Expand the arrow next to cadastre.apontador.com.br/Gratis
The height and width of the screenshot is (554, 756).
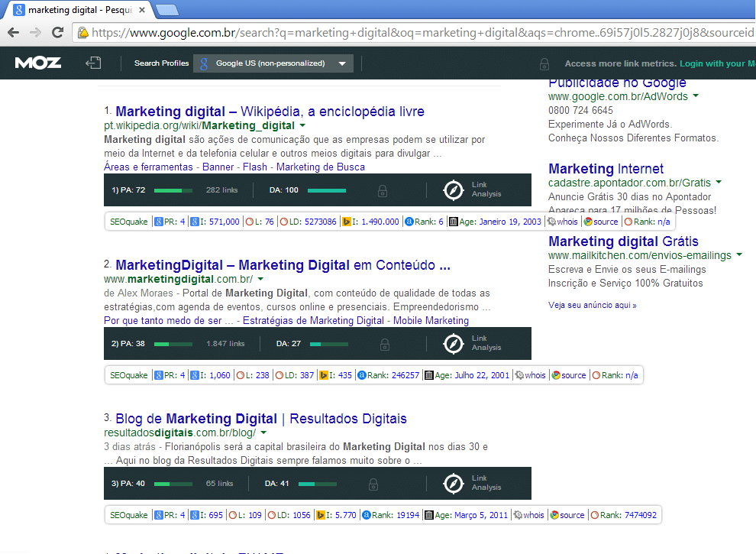tap(719, 183)
